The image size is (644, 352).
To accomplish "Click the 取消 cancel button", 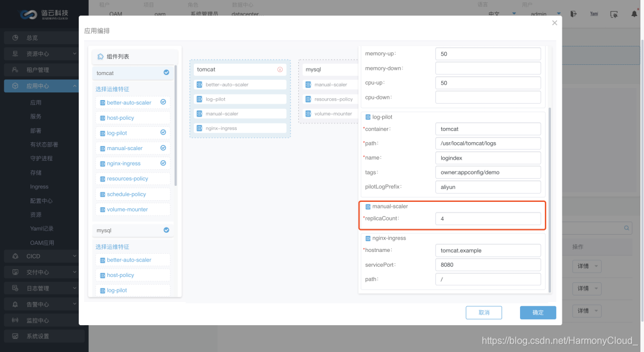I will tap(484, 313).
